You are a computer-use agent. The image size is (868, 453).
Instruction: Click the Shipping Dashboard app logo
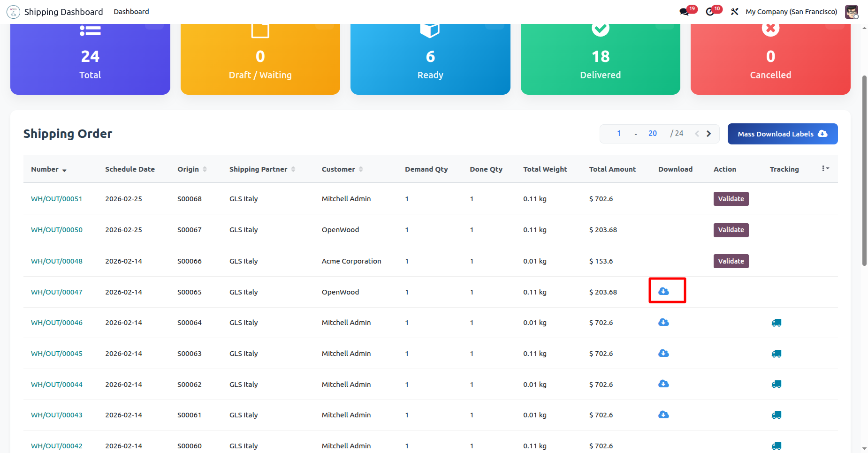click(13, 12)
